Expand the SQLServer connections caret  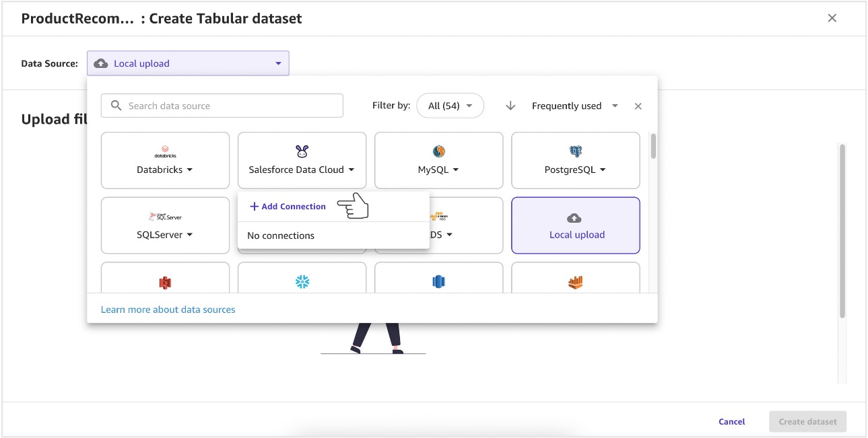190,235
